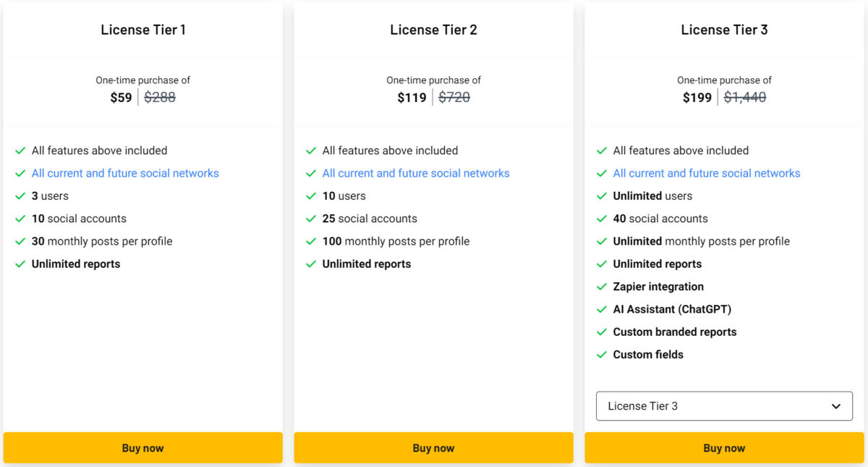Click "Buy now" under License Tier 3
The image size is (868, 467).
tap(724, 447)
